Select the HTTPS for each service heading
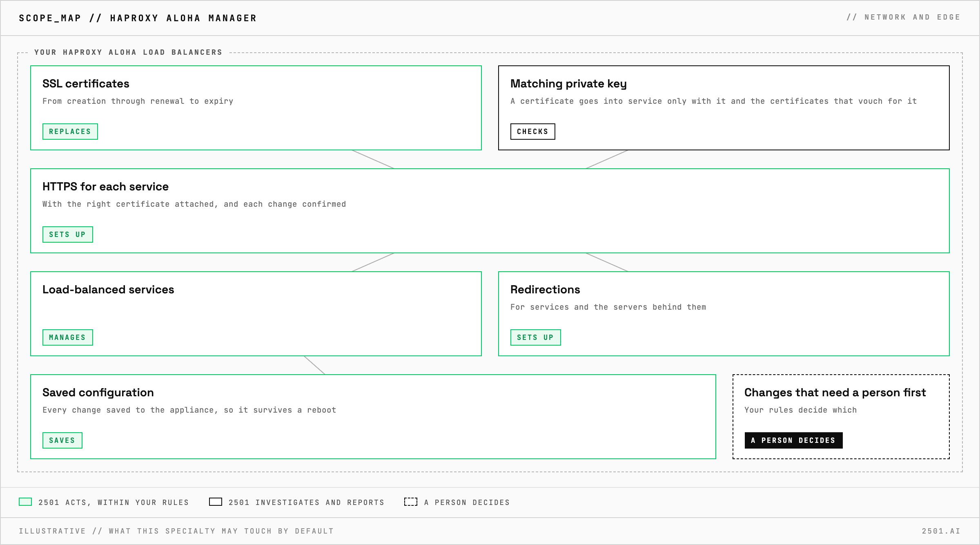The image size is (980, 545). click(105, 187)
